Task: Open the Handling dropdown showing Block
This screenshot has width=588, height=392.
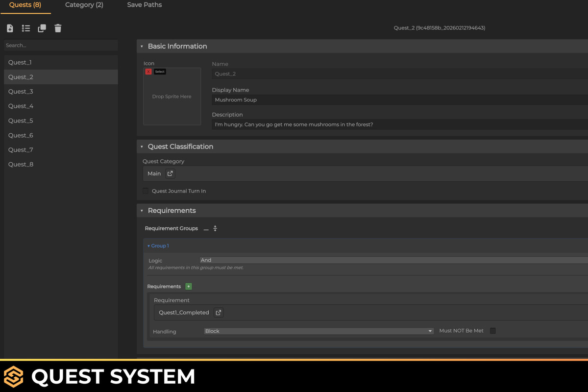Action: [318, 331]
